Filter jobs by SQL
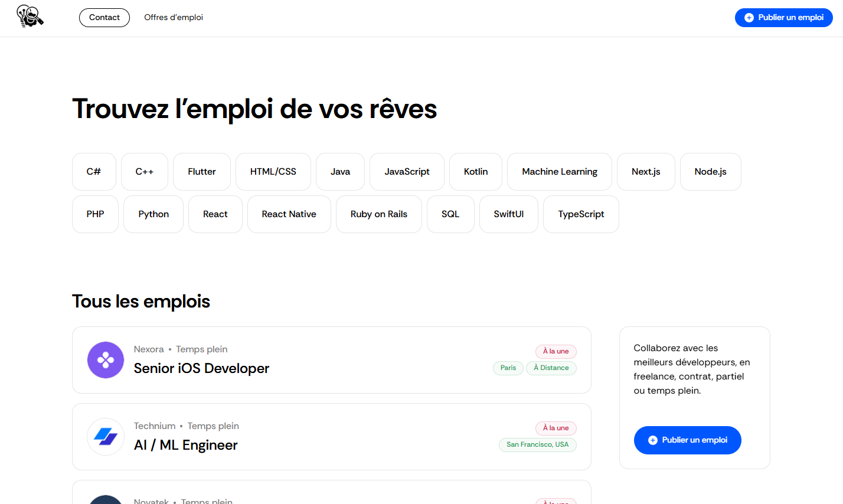The height and width of the screenshot is (504, 843). 450,214
